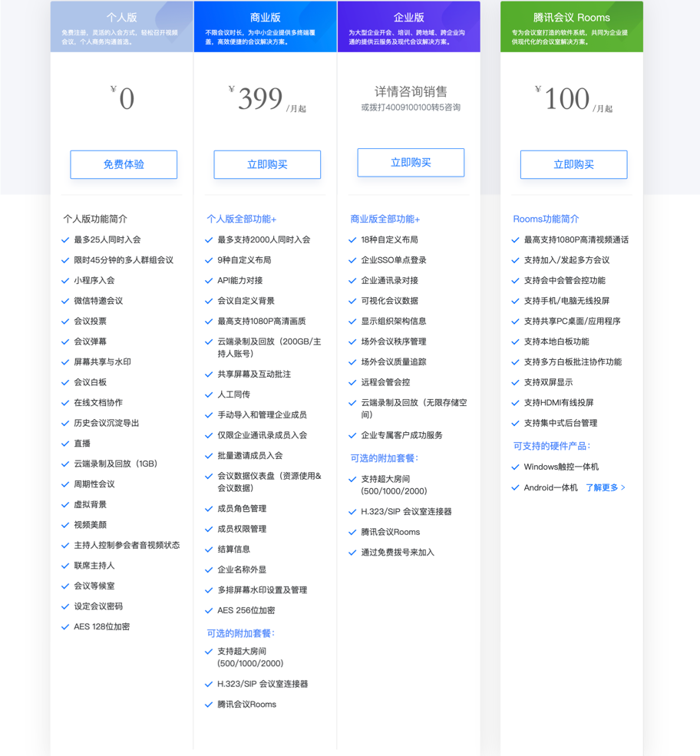The width and height of the screenshot is (700, 756).
Task: Select the 个人版 plan header
Action: (123, 17)
